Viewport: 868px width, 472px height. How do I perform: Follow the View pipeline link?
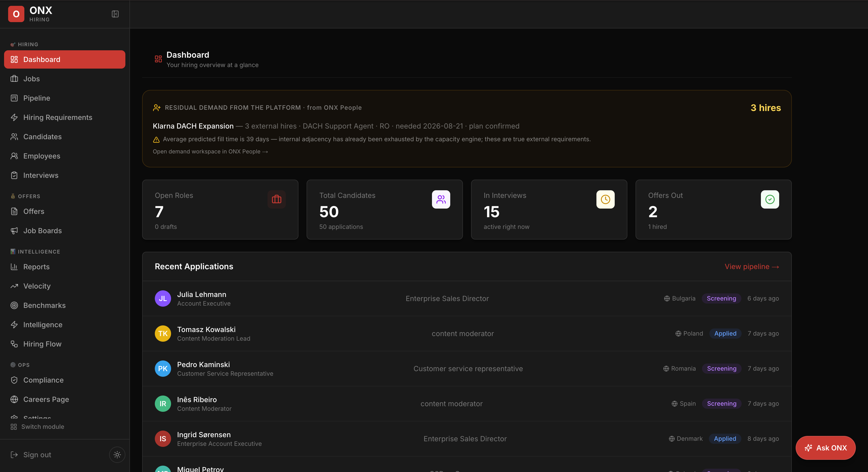752,266
